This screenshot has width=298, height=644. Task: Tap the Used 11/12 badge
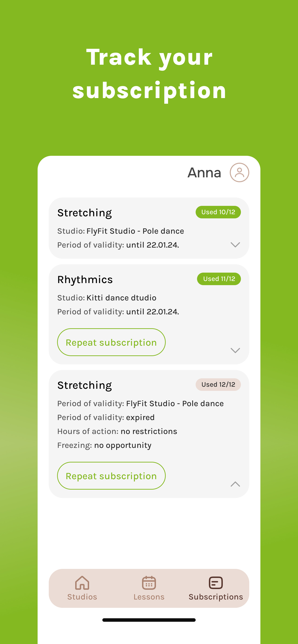pyautogui.click(x=219, y=279)
